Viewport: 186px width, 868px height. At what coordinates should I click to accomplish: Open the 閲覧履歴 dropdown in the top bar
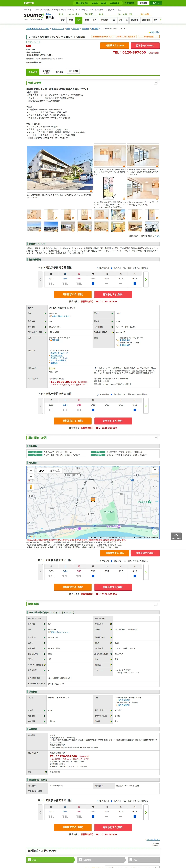point(130,3)
